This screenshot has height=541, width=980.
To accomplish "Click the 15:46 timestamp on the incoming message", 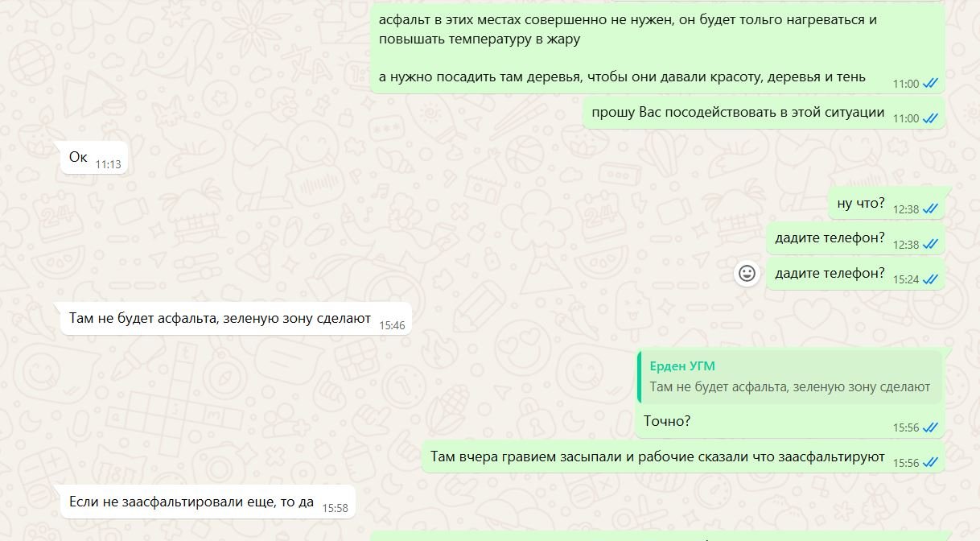I will (x=392, y=325).
